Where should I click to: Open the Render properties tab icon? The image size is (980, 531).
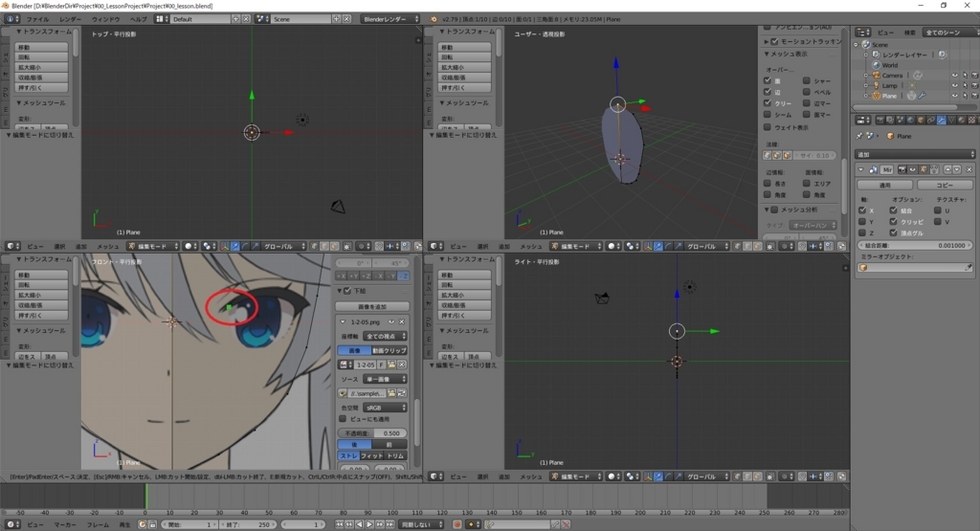pyautogui.click(x=880, y=120)
